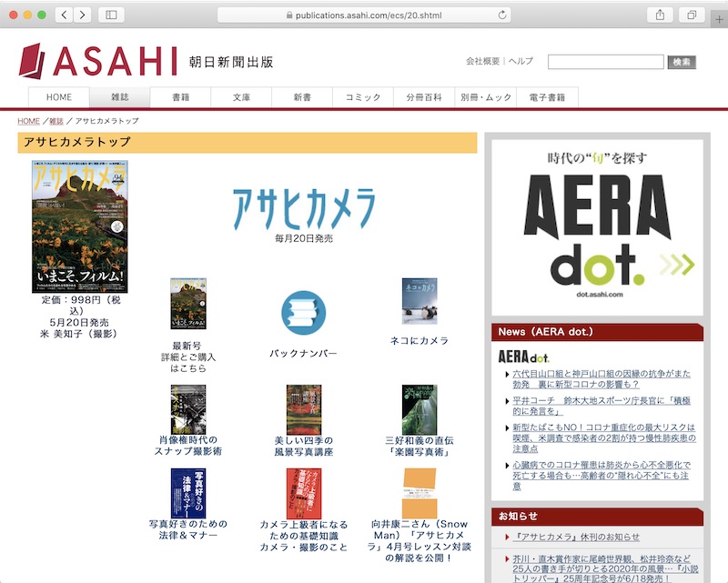Image resolution: width=728 pixels, height=583 pixels.
Task: Click the 美しい四季の風景写真講座 cover thumbnail
Action: 304,409
